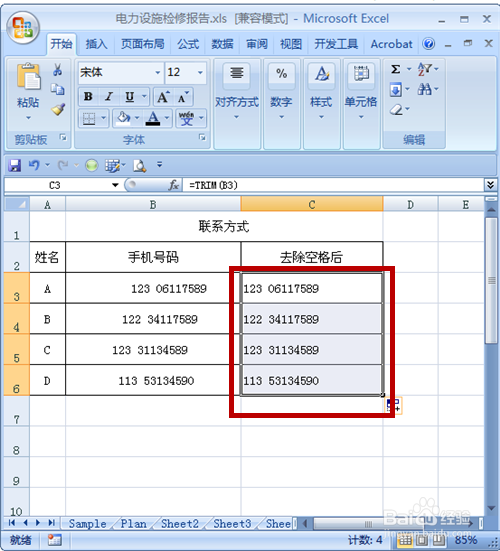The width and height of the screenshot is (500, 551).
Task: Open the Auto Fill Options button
Action: (394, 406)
